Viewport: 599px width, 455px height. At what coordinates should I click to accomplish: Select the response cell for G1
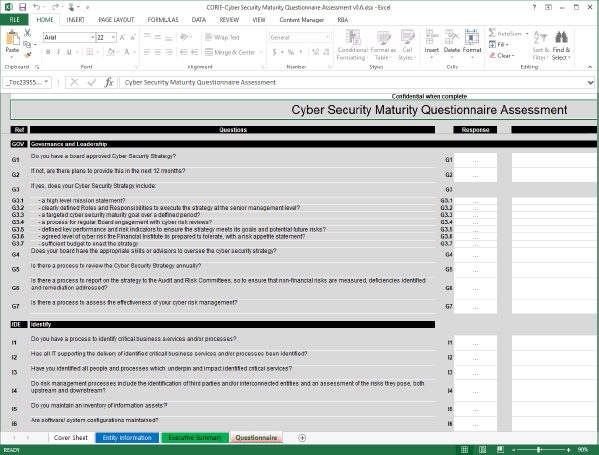point(475,160)
